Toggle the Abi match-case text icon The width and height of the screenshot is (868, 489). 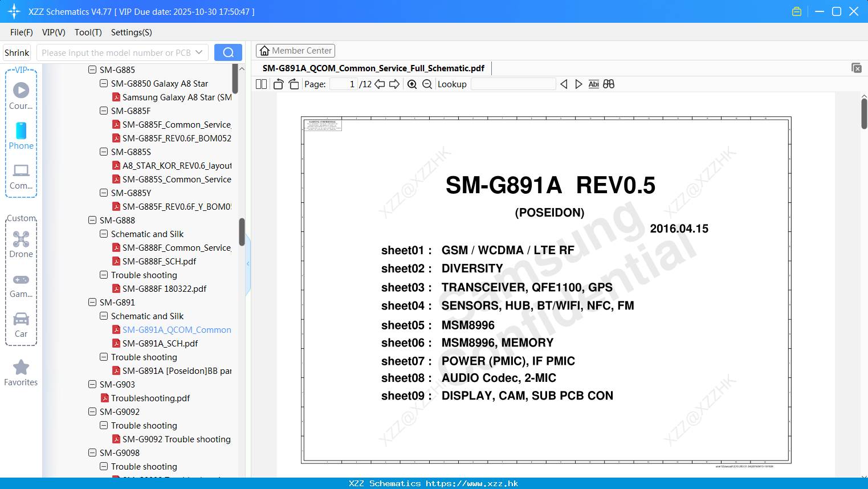click(x=593, y=84)
